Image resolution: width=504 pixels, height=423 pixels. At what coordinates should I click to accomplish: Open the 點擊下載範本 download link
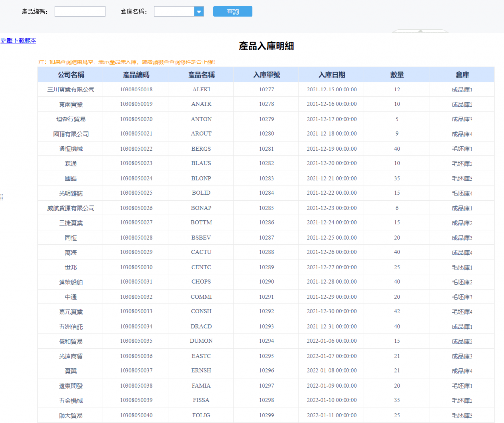click(18, 40)
